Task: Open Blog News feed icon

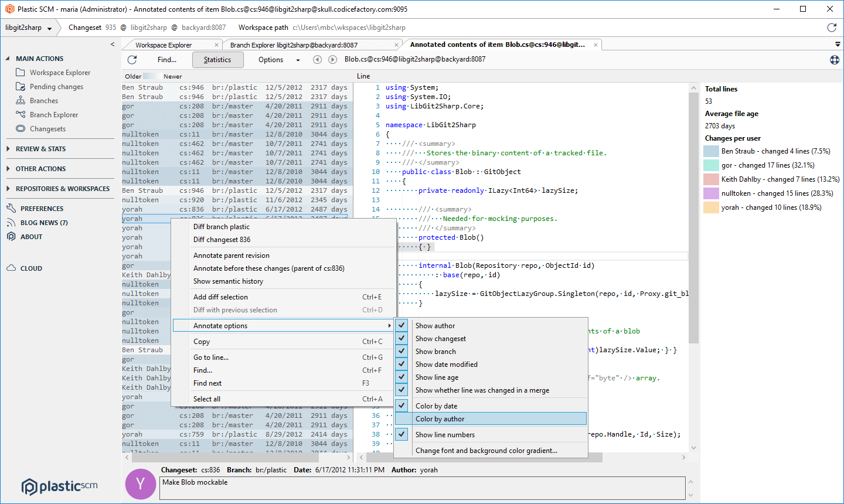Action: 11,223
